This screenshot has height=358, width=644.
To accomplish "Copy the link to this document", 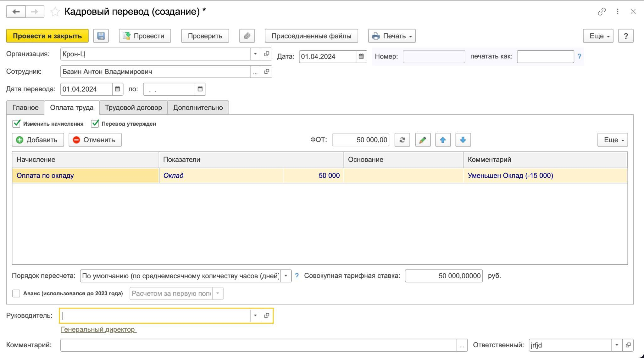I will coord(602,12).
